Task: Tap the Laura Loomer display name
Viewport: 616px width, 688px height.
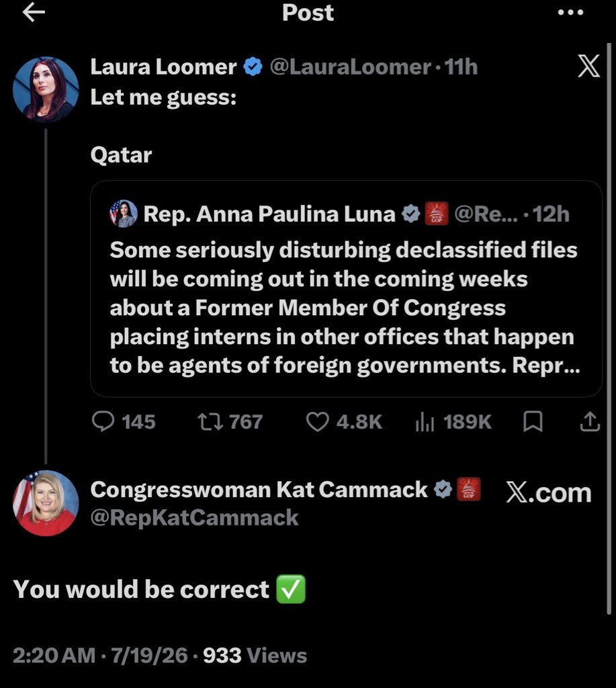Action: (x=163, y=67)
